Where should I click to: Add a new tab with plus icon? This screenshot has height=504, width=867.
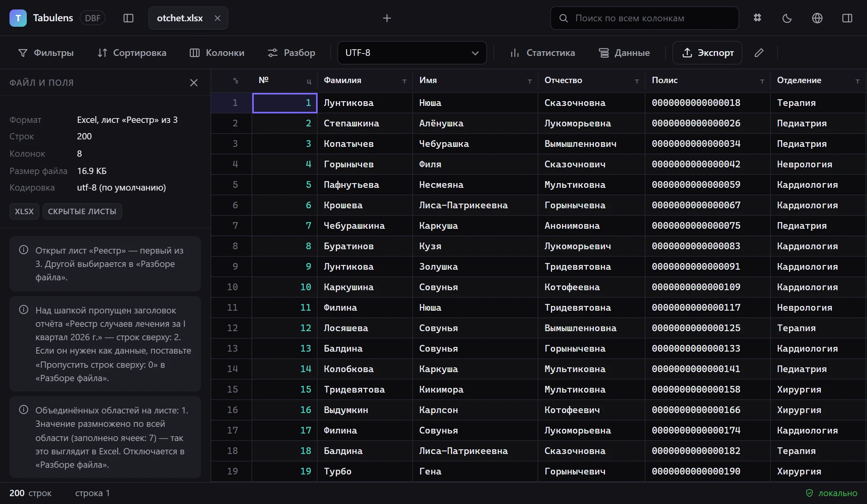(387, 18)
